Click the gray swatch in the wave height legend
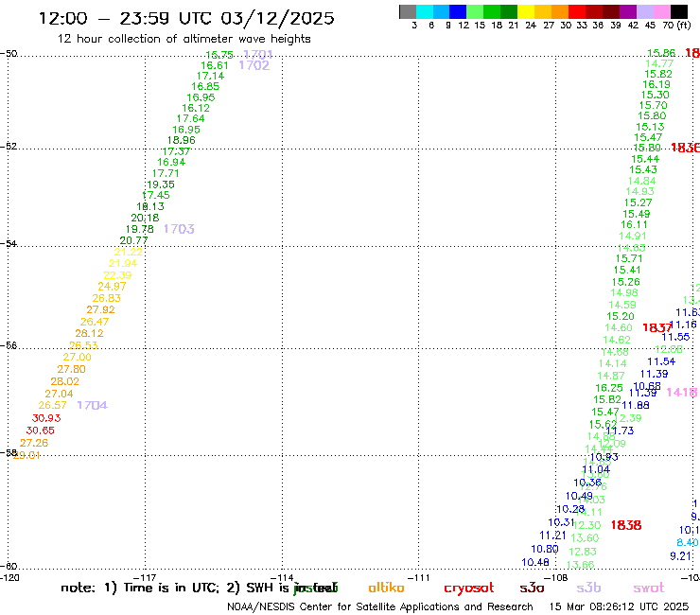700x615 pixels. point(408,11)
